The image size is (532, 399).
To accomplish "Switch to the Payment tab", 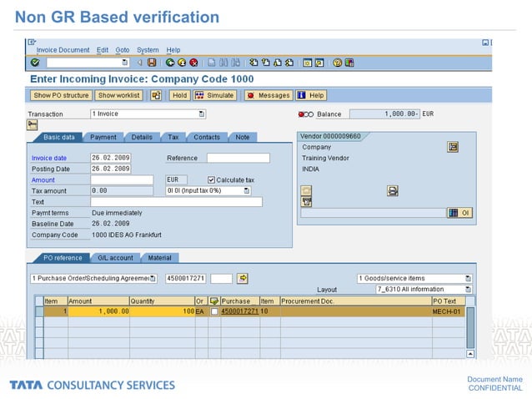I will click(103, 137).
